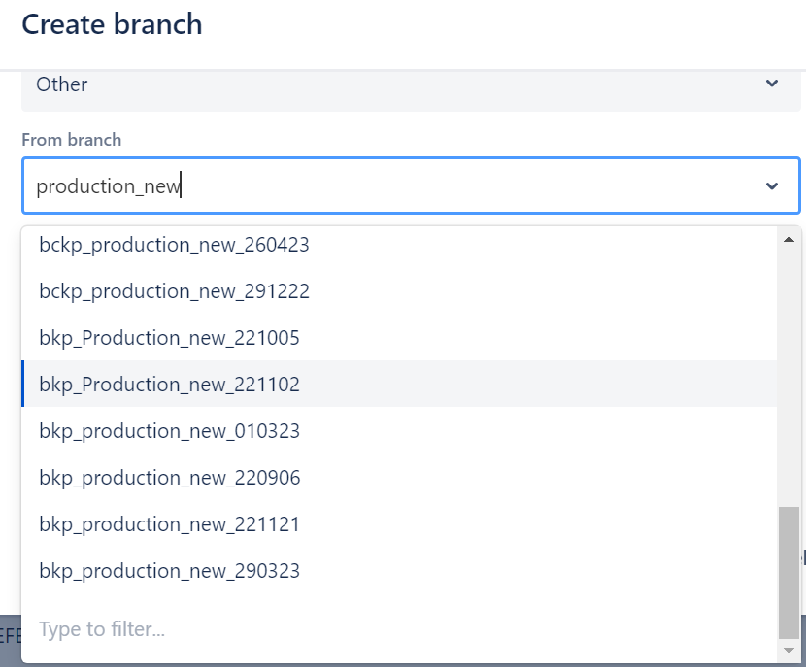This screenshot has width=806, height=672.
Task: Select branch bckp_production_new_291222
Action: coord(175,291)
